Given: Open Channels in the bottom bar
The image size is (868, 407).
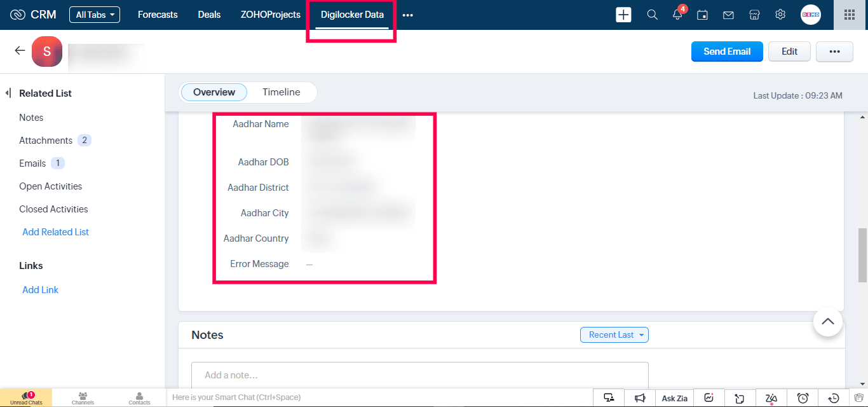Looking at the screenshot, I should point(83,398).
